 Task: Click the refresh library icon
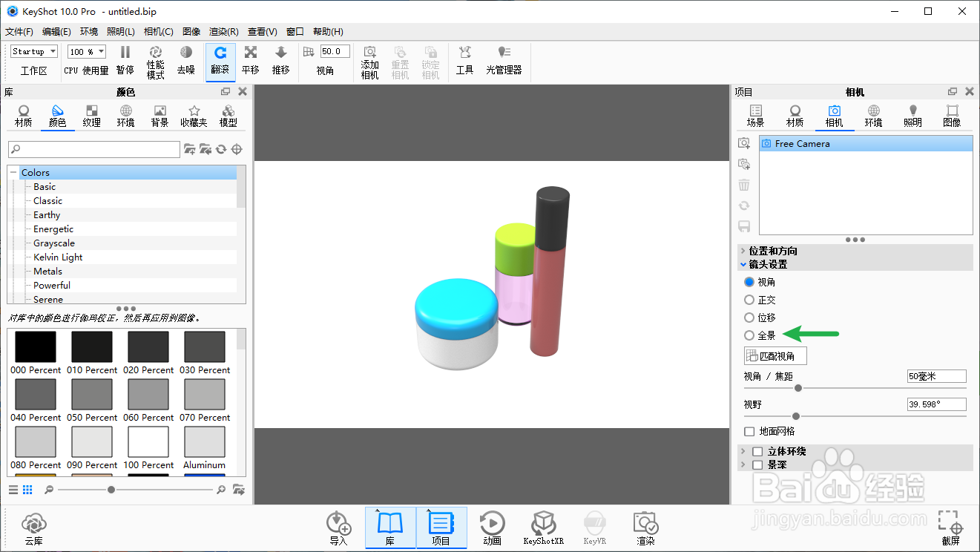tap(221, 149)
